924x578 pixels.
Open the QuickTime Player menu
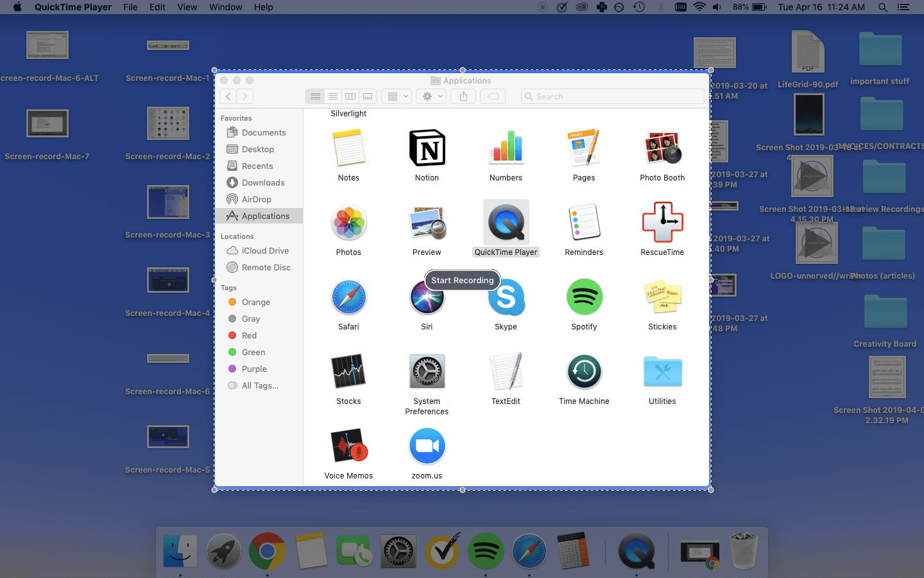(x=73, y=7)
